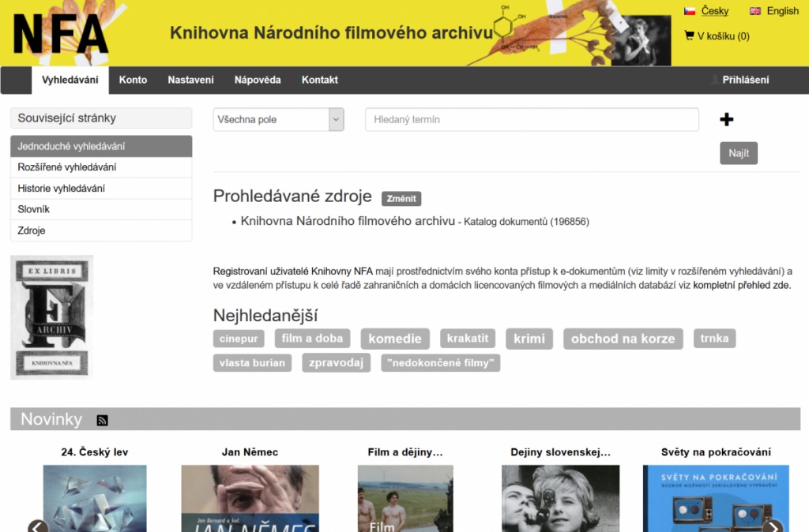This screenshot has width=809, height=532.
Task: Open the Nápověda menu item
Action: 258,80
